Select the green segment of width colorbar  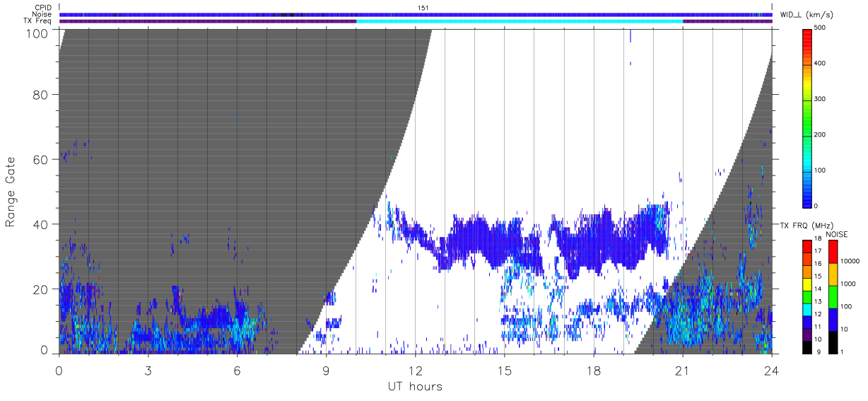[x=807, y=120]
